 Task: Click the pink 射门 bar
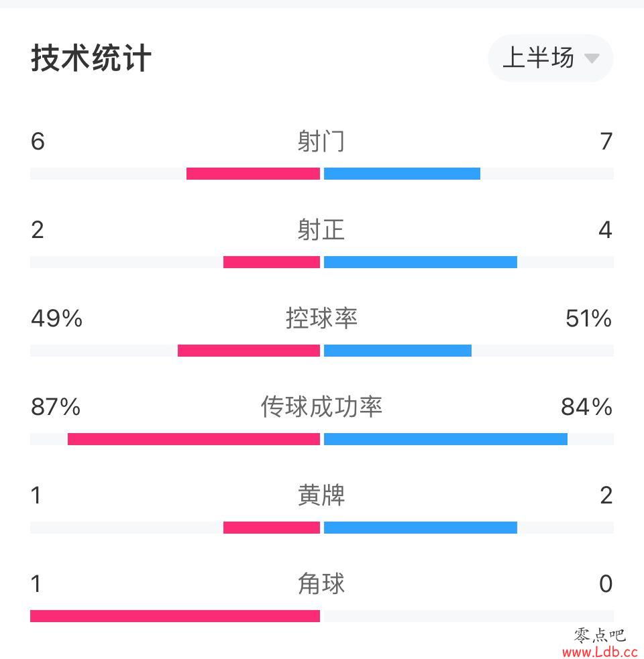point(253,174)
